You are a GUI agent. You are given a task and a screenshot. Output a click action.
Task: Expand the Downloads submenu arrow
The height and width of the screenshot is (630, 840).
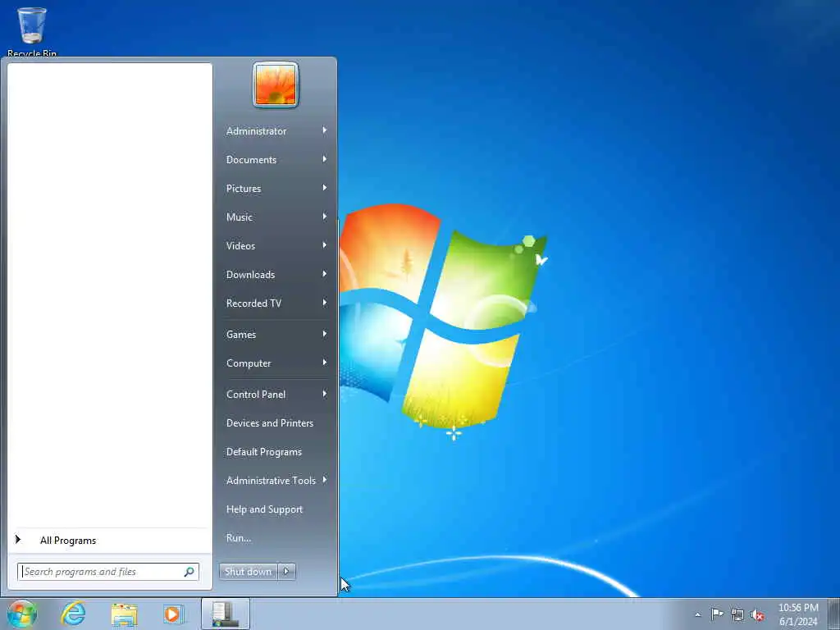(x=325, y=274)
